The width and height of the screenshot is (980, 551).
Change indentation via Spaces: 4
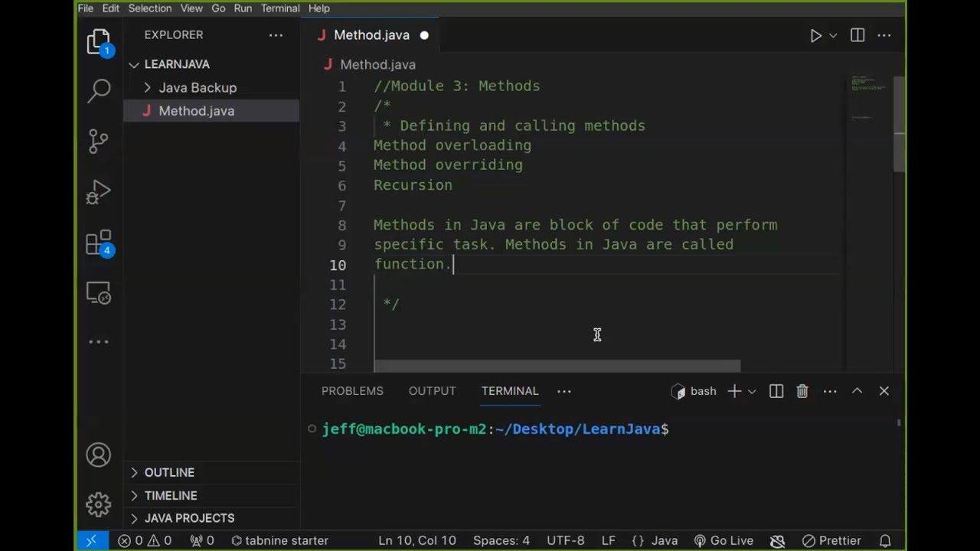501,540
